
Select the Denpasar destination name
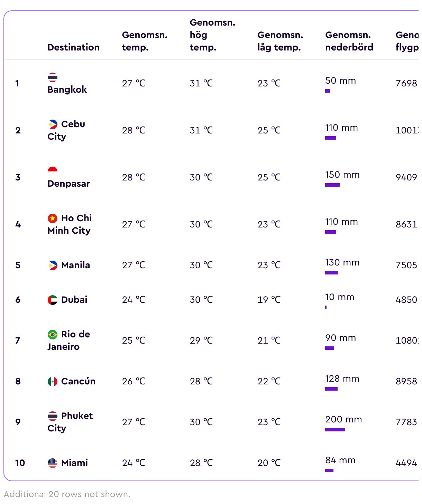[x=69, y=184]
